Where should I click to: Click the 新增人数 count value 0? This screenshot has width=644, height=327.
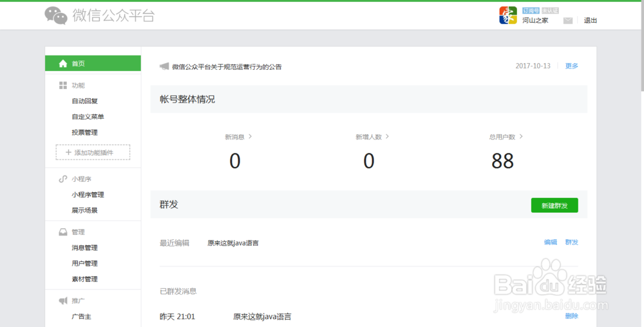tap(369, 161)
